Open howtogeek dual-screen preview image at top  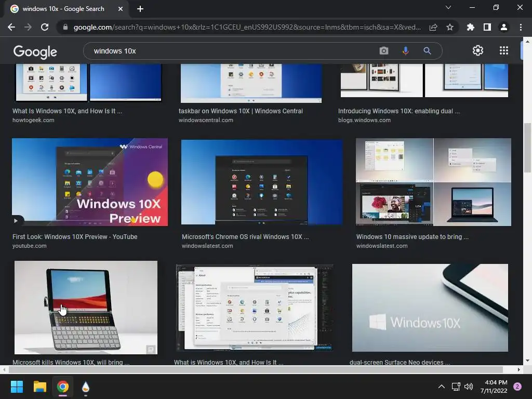point(89,83)
